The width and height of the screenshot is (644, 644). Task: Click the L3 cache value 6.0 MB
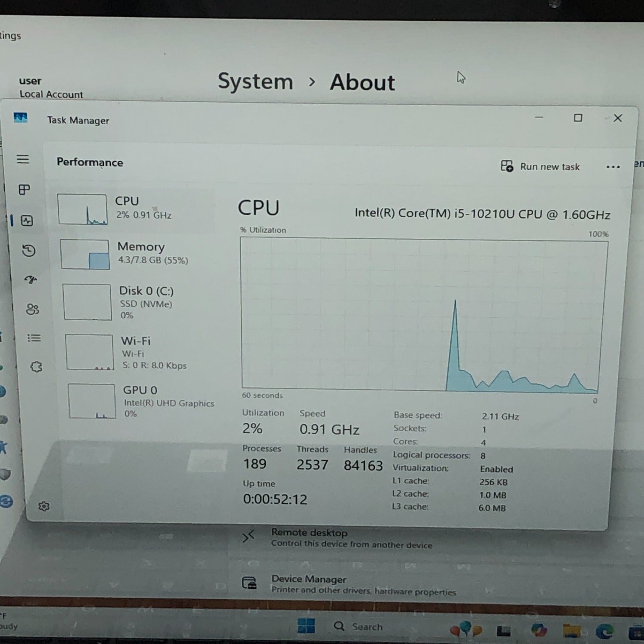[492, 508]
